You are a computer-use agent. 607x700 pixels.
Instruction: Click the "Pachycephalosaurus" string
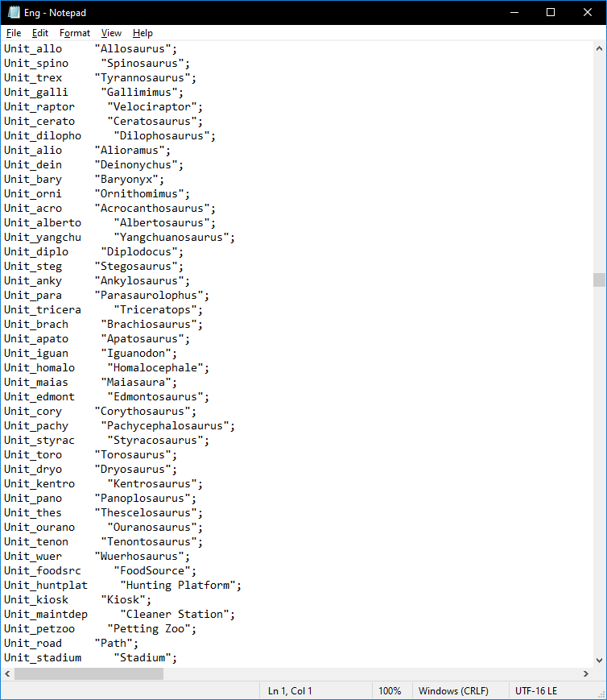pyautogui.click(x=167, y=426)
